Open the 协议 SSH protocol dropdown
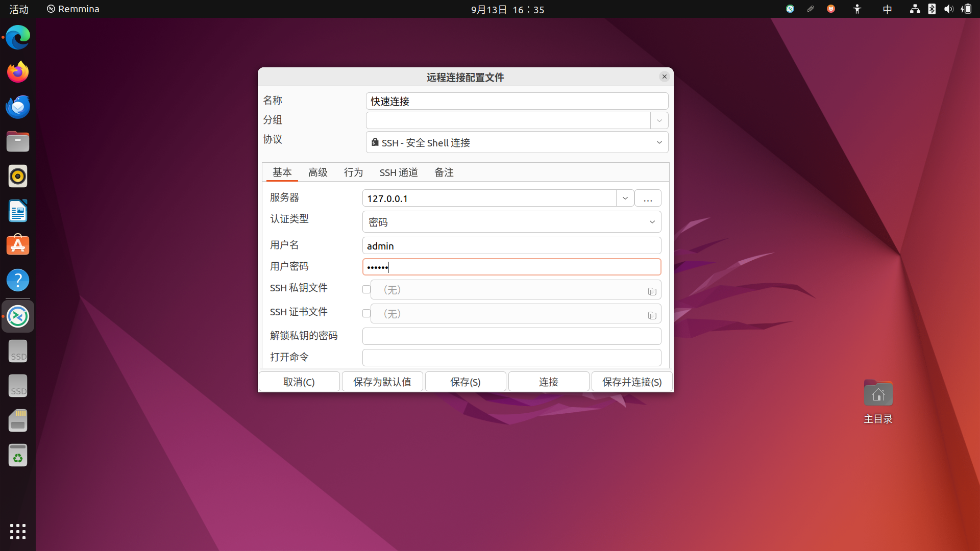The image size is (980, 551). click(517, 142)
